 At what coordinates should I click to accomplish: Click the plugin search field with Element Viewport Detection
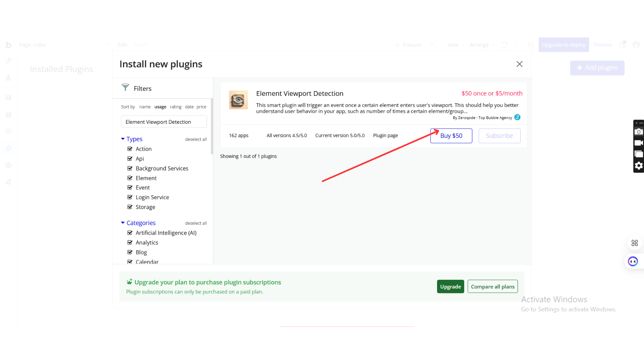164,122
